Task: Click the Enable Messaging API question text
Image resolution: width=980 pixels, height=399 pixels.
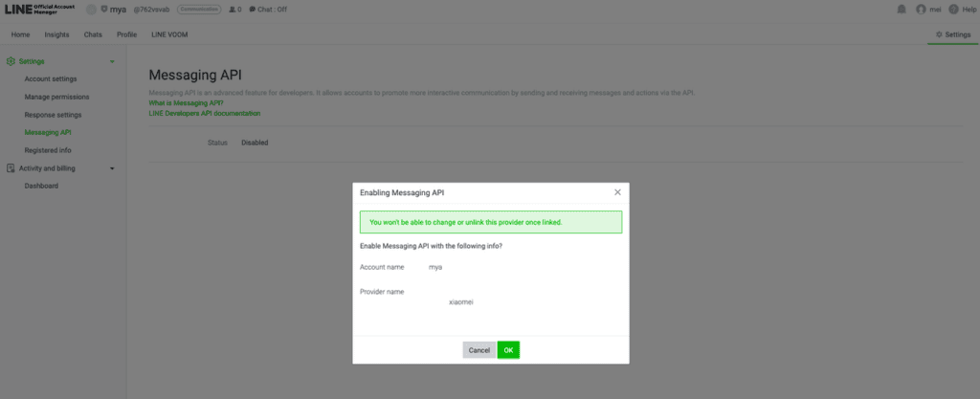Action: coord(432,246)
